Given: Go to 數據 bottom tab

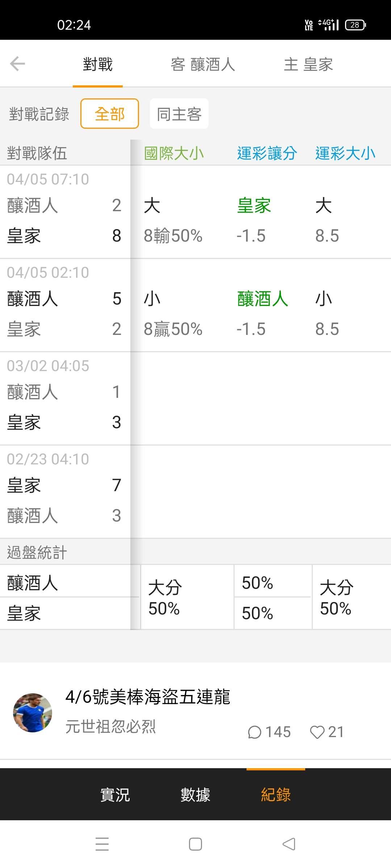Looking at the screenshot, I should 195,795.
